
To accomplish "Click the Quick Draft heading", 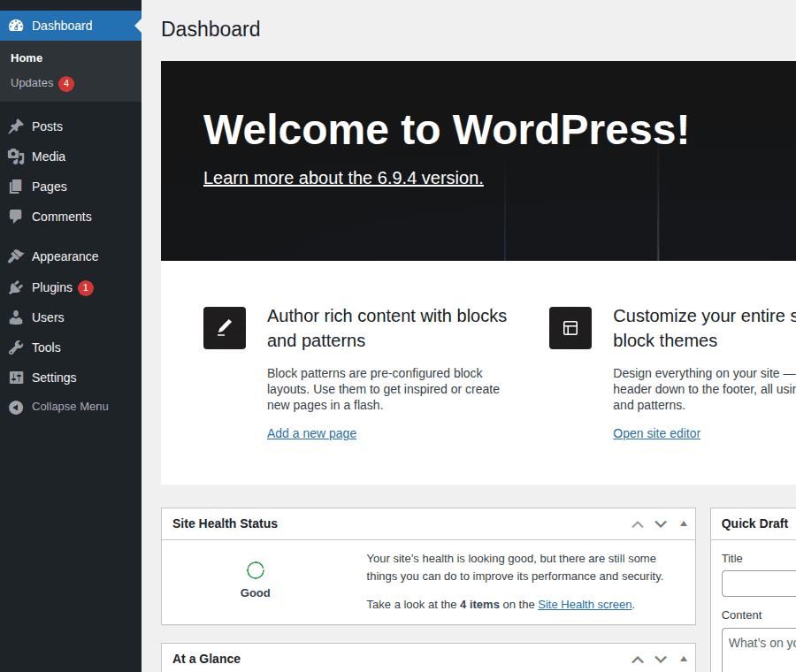I will coord(755,523).
